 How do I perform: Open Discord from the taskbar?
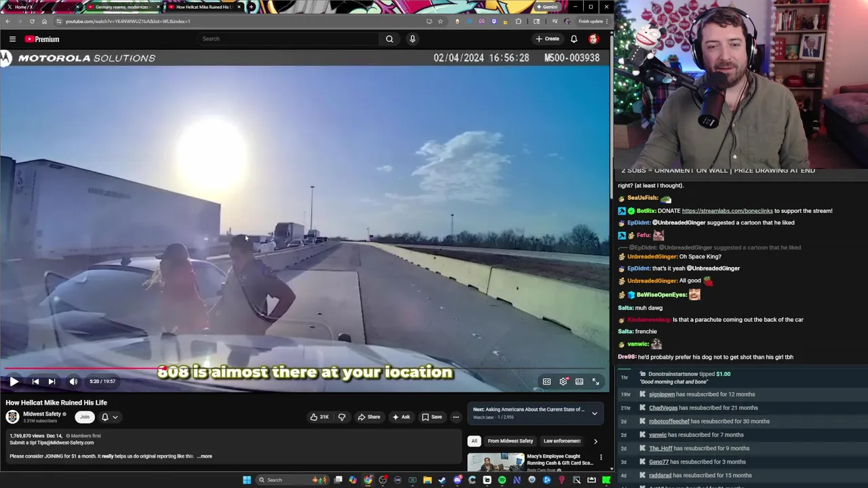pyautogui.click(x=457, y=480)
